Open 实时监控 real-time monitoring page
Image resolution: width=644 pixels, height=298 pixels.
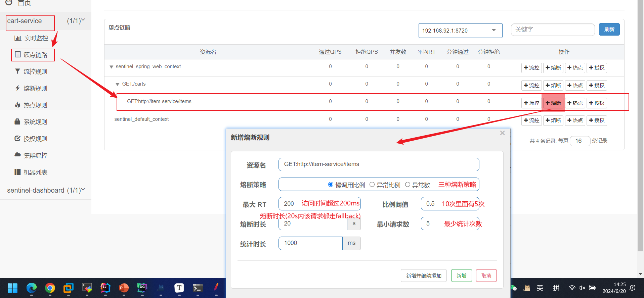pyautogui.click(x=32, y=38)
